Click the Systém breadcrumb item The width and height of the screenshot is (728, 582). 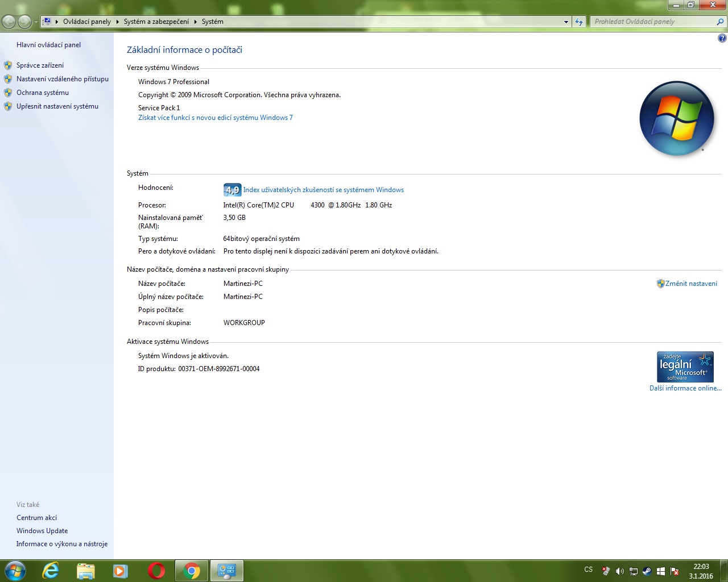213,22
